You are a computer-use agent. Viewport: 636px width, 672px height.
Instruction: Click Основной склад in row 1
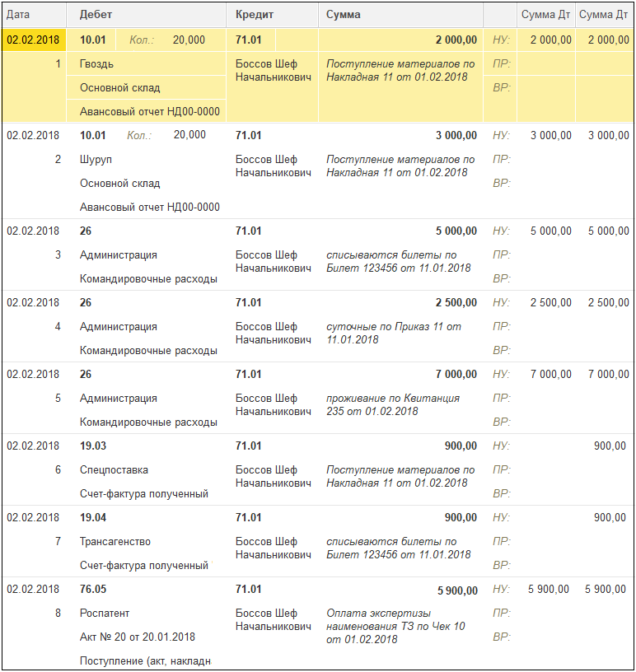[x=147, y=88]
